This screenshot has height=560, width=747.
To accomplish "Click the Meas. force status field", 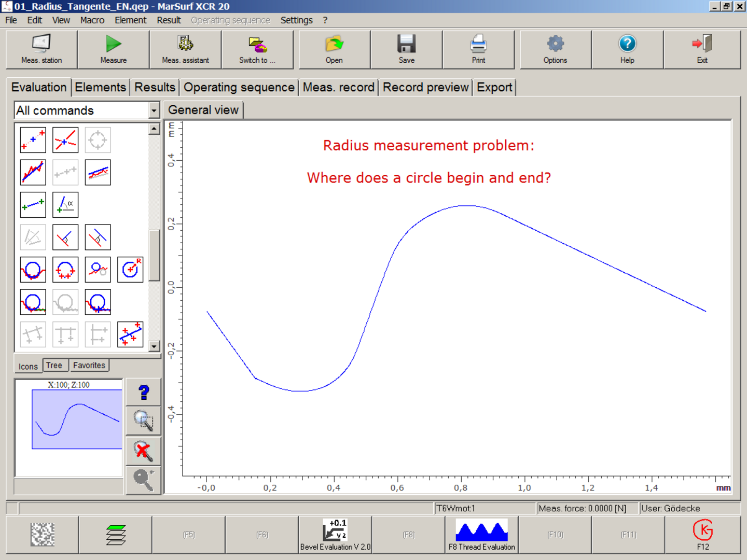I will point(587,508).
